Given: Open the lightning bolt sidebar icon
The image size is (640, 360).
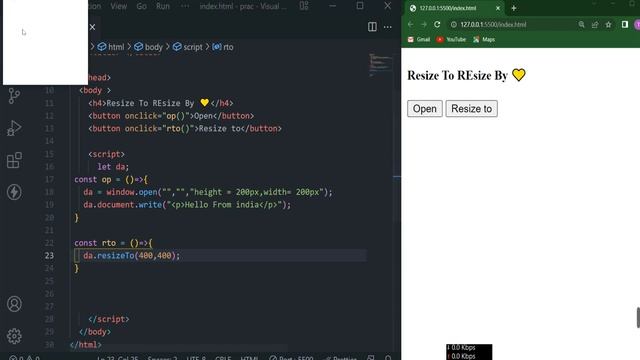Looking at the screenshot, I should 14,192.
